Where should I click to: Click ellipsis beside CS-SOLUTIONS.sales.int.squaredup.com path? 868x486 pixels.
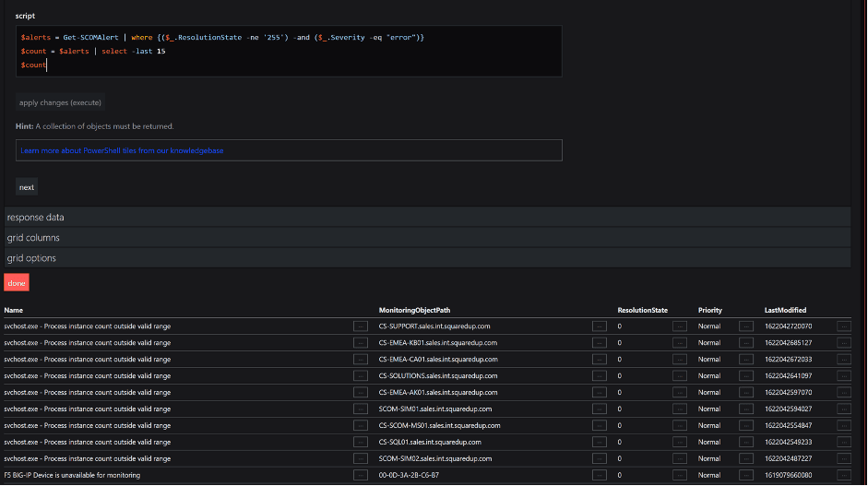[x=599, y=376]
